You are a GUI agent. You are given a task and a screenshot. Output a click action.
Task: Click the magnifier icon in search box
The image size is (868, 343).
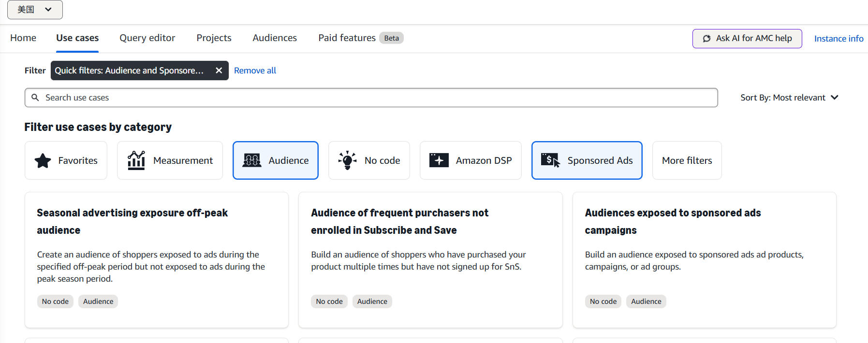35,98
